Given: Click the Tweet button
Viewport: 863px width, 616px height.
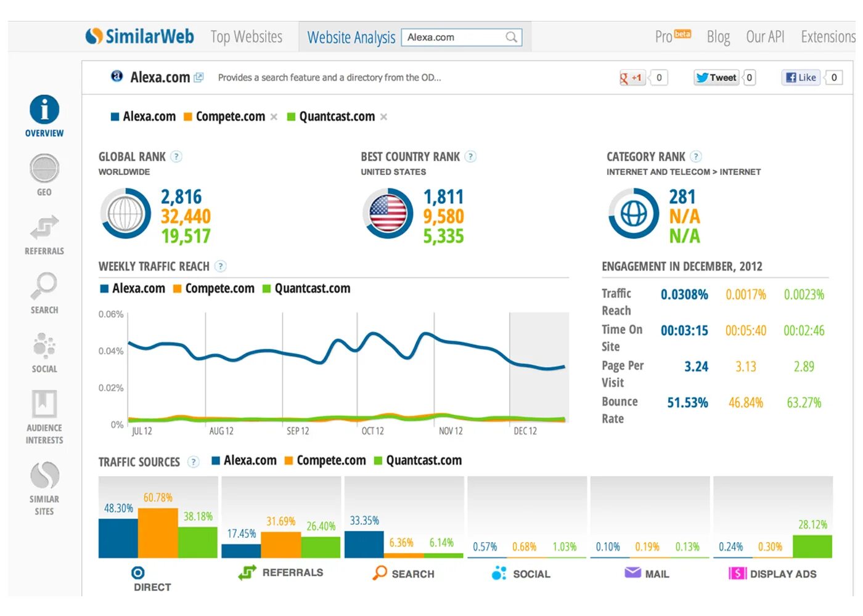Looking at the screenshot, I should 716,78.
